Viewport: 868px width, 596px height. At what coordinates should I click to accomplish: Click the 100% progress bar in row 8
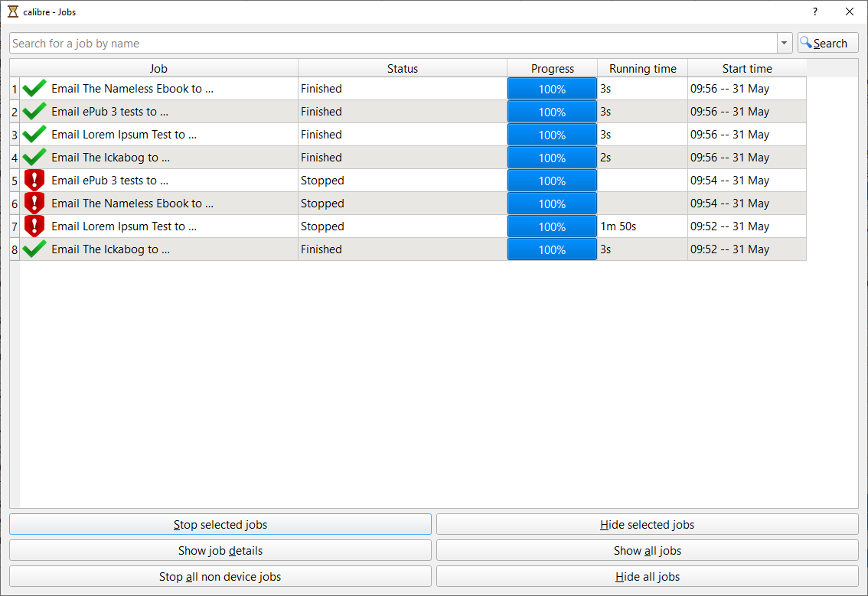pos(553,249)
